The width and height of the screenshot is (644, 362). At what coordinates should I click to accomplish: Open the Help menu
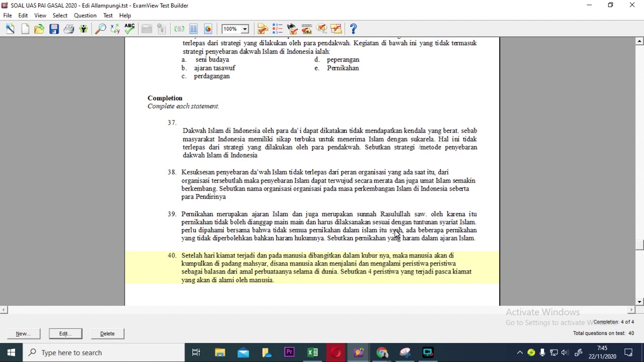[x=125, y=16]
